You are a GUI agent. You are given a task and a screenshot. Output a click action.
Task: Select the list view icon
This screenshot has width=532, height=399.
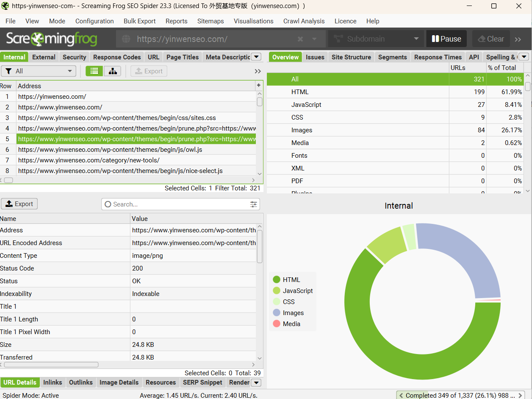(x=94, y=71)
